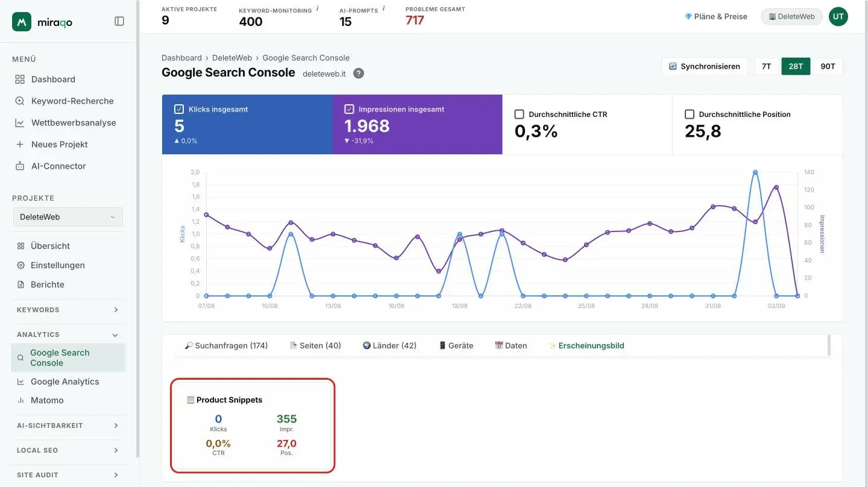Open the Länder (42) tab
Image resolution: width=868 pixels, height=487 pixels.
(x=389, y=345)
